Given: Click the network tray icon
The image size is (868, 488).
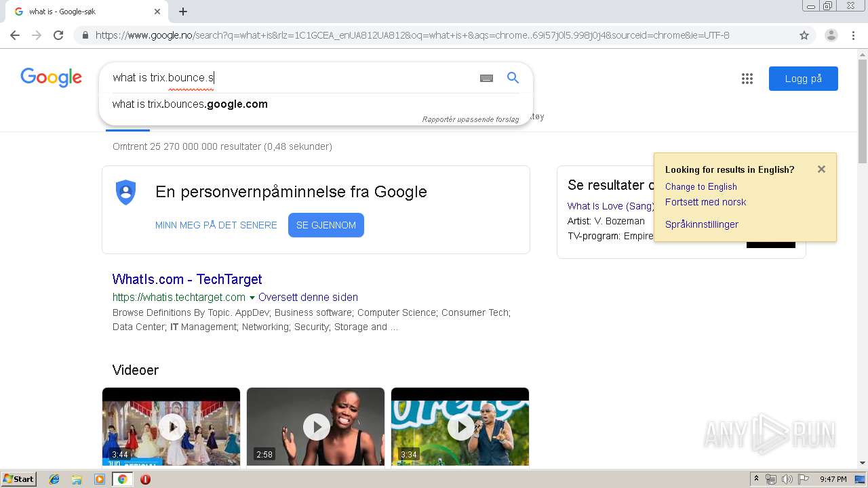Looking at the screenshot, I should coord(771,479).
